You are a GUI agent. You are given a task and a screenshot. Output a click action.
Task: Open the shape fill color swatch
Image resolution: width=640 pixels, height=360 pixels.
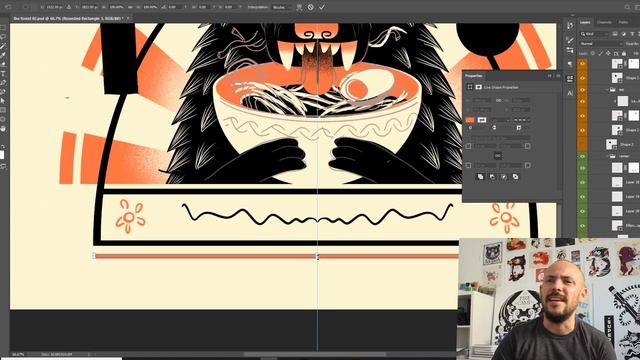click(x=470, y=120)
